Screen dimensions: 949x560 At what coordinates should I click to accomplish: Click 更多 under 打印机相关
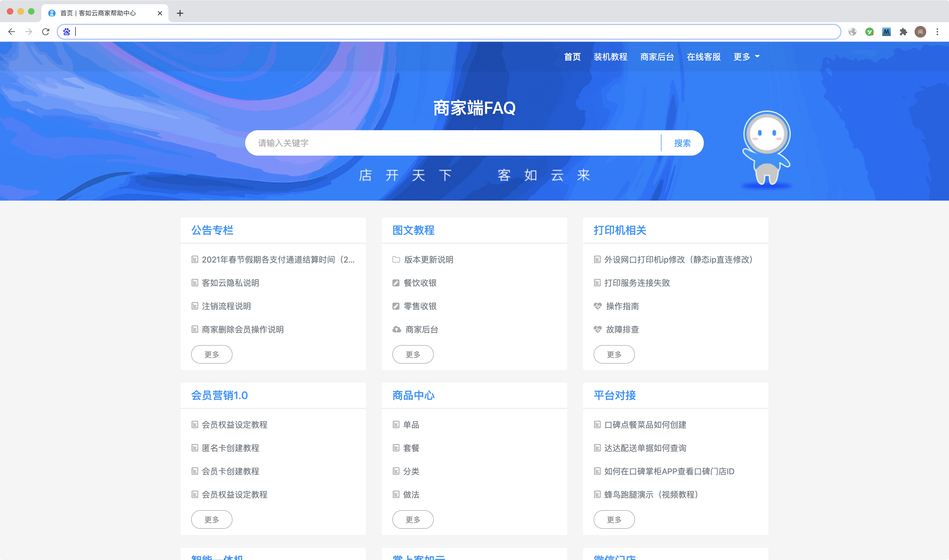[614, 355]
